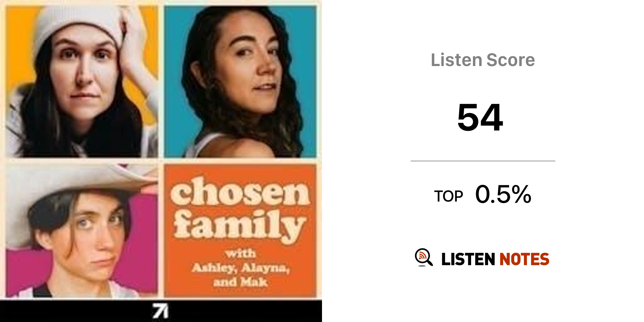Click the "and Mak" text
This screenshot has height=322, width=644.
tap(241, 282)
